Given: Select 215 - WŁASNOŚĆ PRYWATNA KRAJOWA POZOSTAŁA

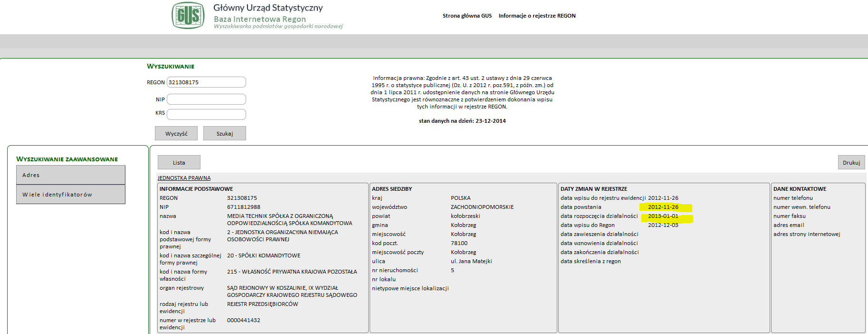Looking at the screenshot, I should 292,272.
